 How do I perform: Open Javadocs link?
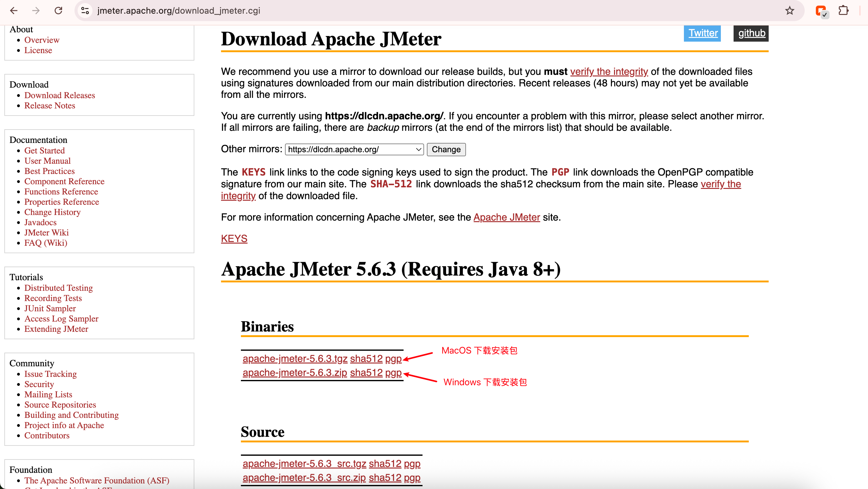(40, 222)
